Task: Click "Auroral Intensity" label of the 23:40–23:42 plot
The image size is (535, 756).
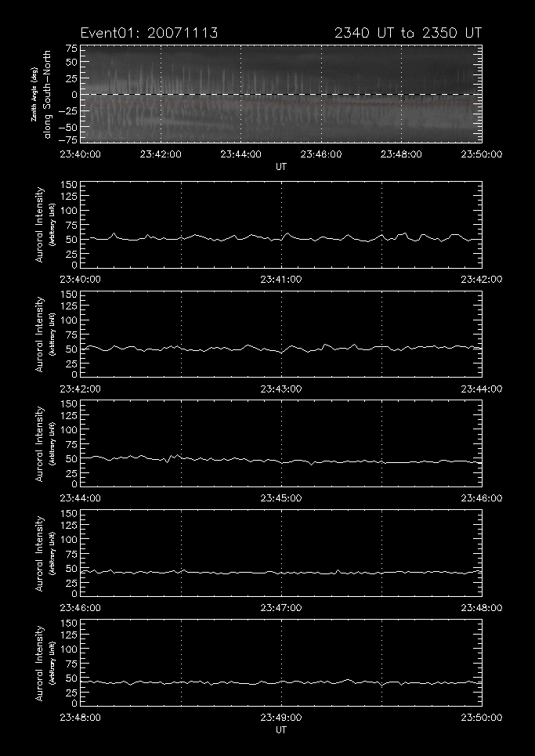Action: [39, 225]
